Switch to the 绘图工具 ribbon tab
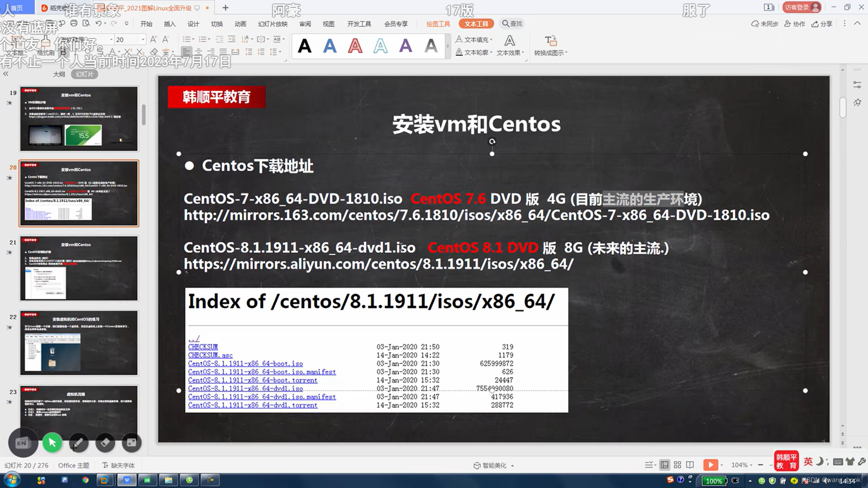The image size is (868, 488). (x=438, y=23)
